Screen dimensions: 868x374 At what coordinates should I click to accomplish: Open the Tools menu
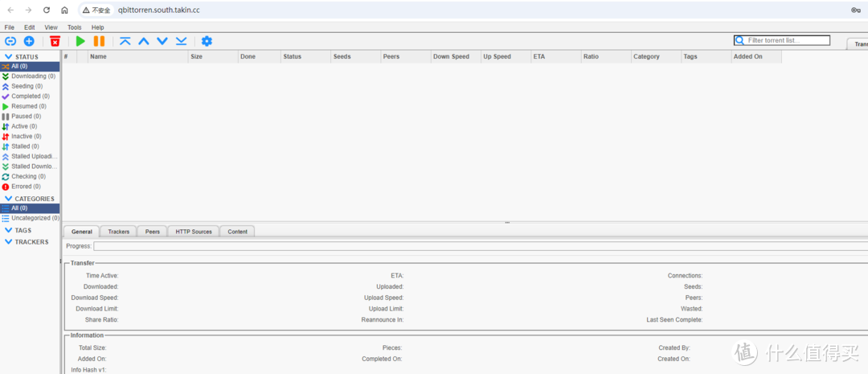[74, 27]
